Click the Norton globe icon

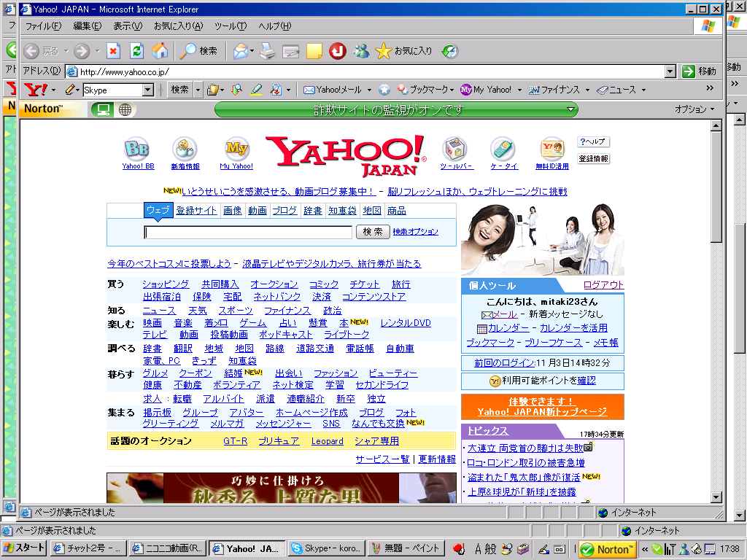(x=125, y=109)
